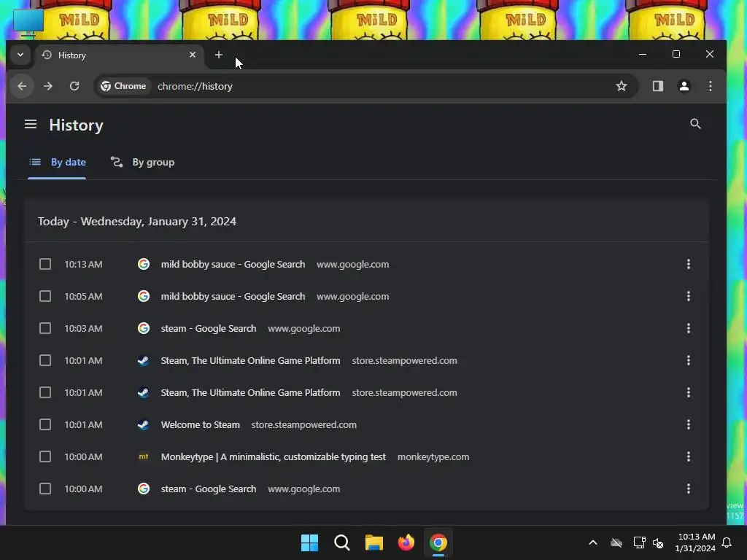Viewport: 747px width, 560px height.
Task: Open the Monkeytype typing test link
Action: (274, 456)
